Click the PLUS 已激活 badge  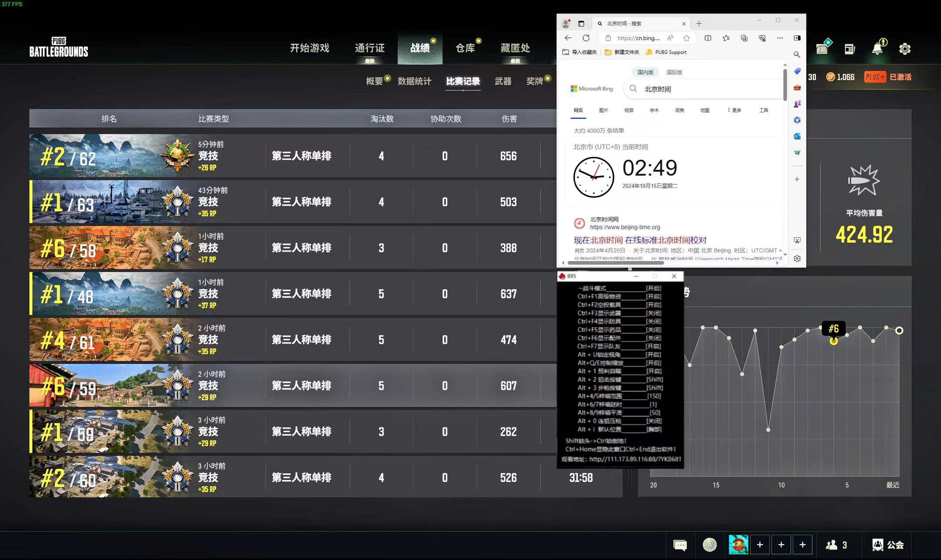[888, 77]
